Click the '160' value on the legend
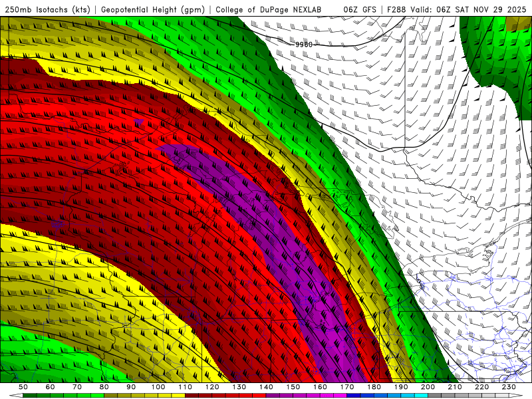 click(320, 387)
